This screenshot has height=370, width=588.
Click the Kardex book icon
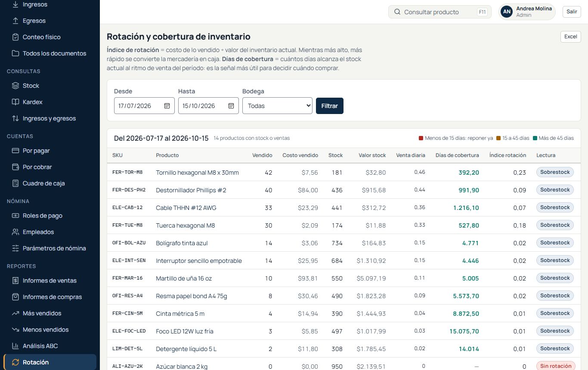coord(15,102)
